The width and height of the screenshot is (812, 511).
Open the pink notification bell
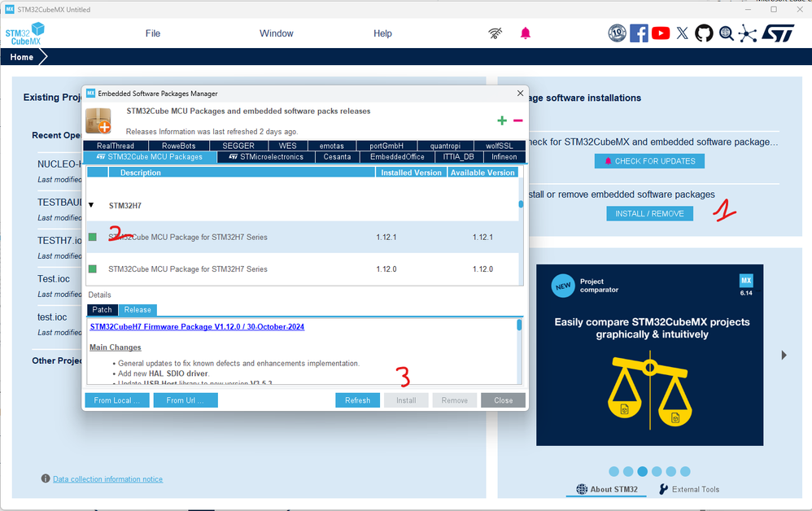pyautogui.click(x=525, y=33)
